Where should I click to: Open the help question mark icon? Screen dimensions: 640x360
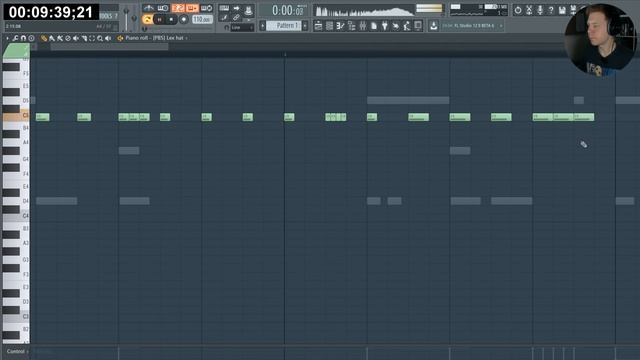551,10
